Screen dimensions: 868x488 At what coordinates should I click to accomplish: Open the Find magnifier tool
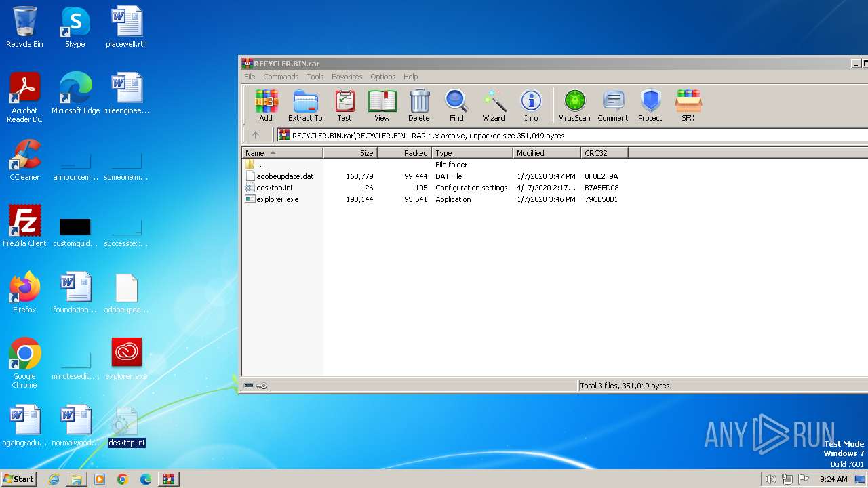click(x=456, y=106)
